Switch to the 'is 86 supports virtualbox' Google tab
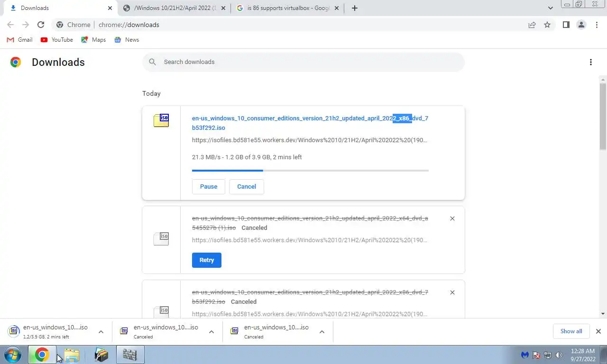The width and height of the screenshot is (607, 364). (287, 8)
